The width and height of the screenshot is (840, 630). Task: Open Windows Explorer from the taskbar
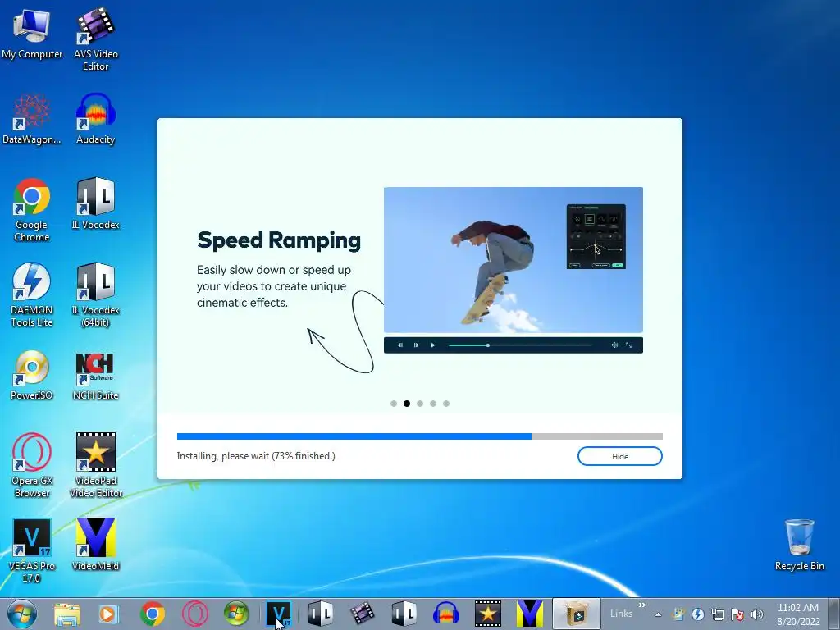[x=67, y=614]
